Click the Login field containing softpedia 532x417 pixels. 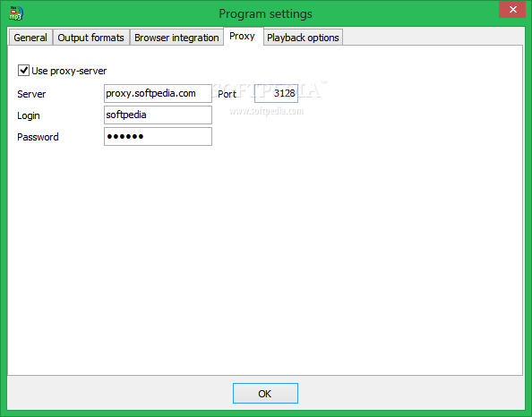[x=159, y=115]
